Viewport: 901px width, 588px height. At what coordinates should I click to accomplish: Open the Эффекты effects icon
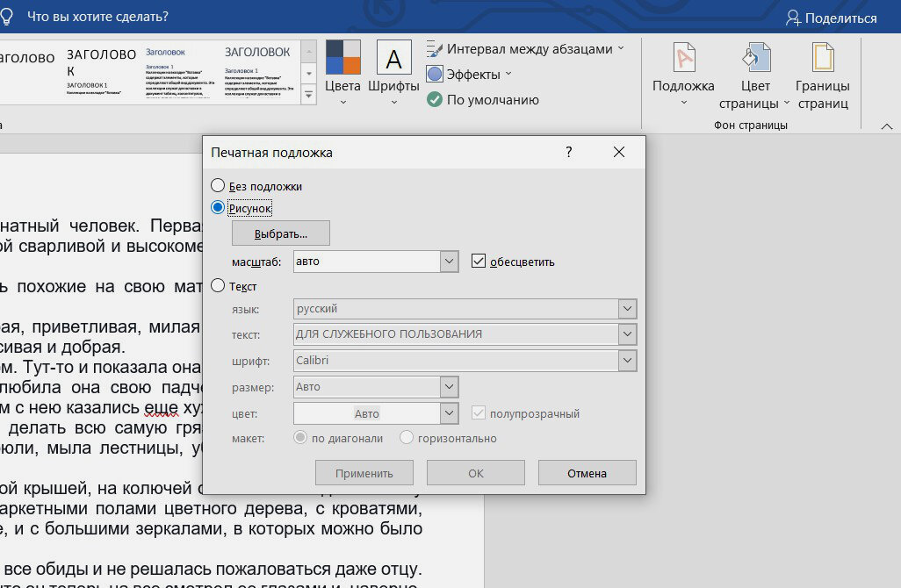tap(435, 75)
